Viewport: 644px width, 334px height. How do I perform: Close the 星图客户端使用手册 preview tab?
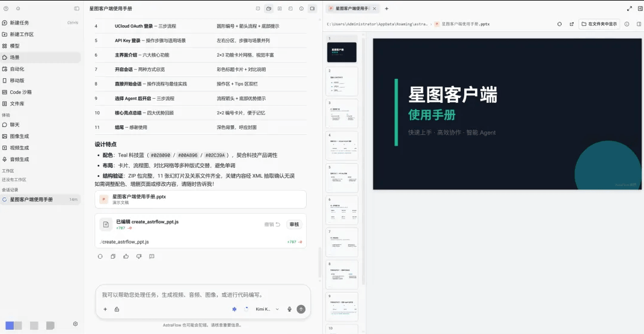pos(374,8)
